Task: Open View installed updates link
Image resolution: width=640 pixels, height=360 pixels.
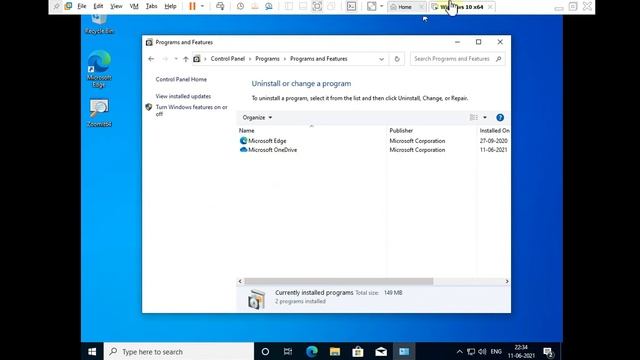Action: coord(183,96)
